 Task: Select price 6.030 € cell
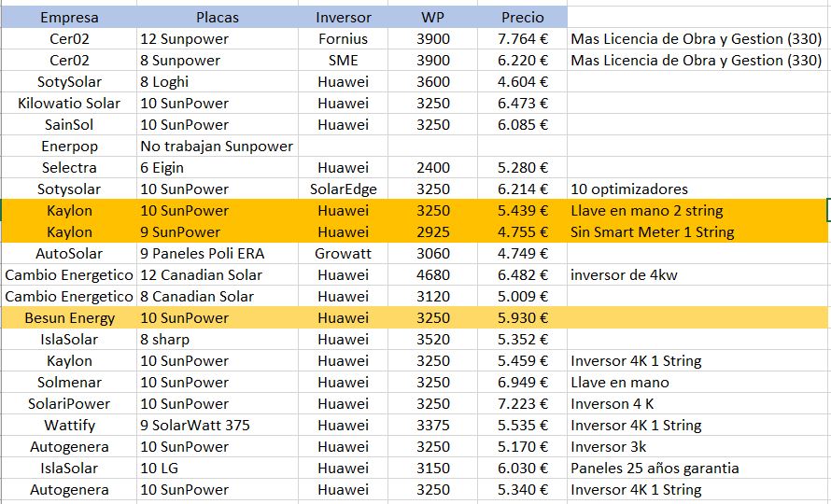tap(522, 468)
